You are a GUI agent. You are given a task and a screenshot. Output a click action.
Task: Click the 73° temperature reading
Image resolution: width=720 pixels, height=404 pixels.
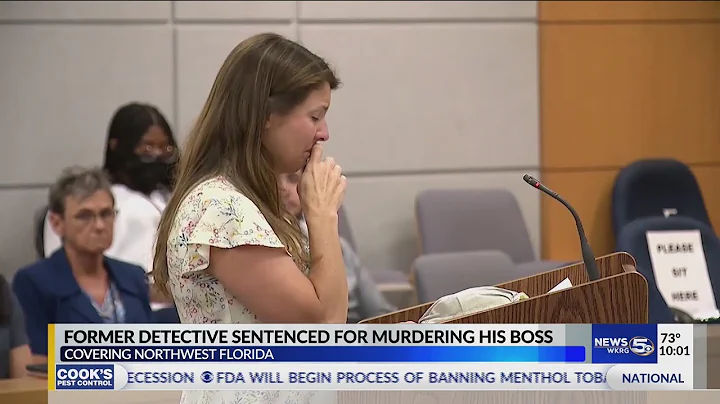tap(670, 338)
